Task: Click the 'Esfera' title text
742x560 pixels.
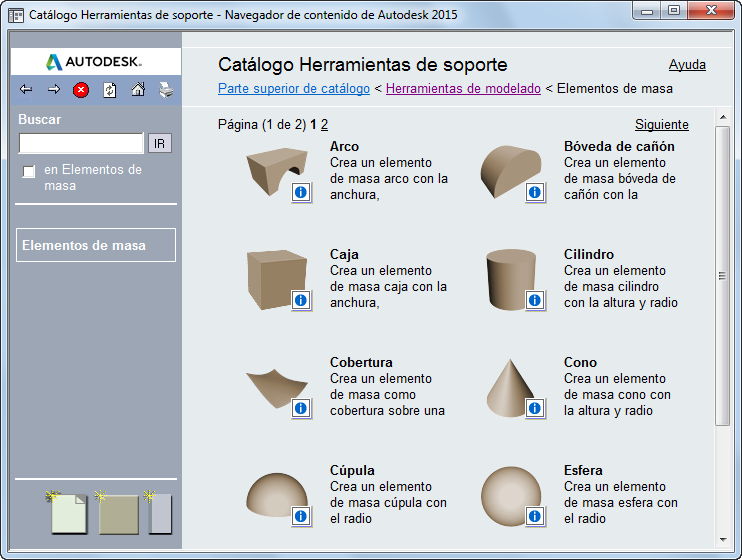Action: pos(583,471)
